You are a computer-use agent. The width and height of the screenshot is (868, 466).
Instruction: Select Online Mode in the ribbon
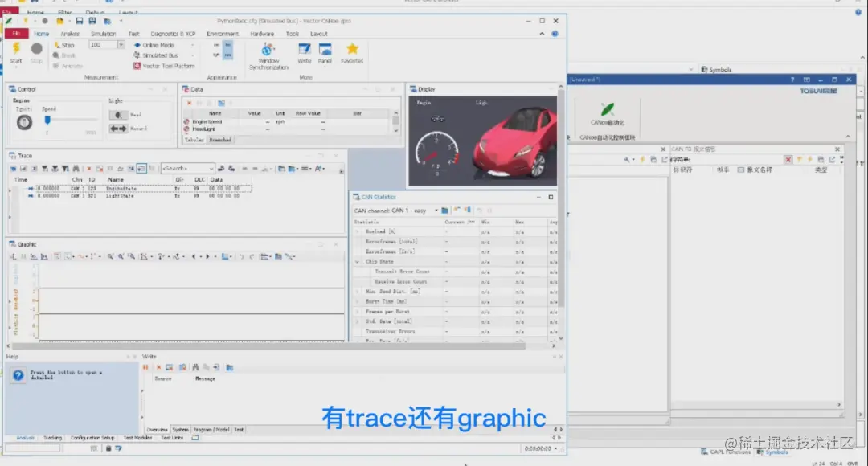(x=154, y=45)
